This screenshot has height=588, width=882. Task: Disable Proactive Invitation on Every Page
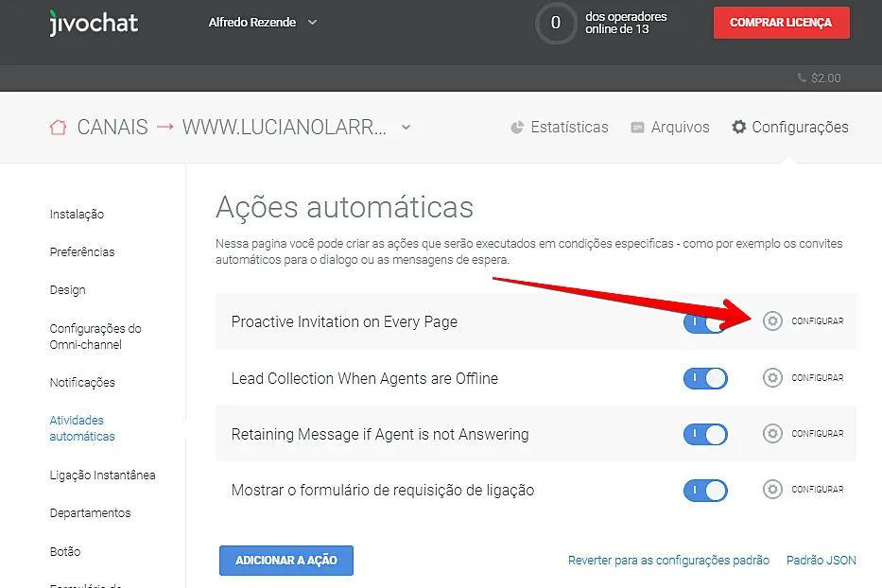click(705, 321)
